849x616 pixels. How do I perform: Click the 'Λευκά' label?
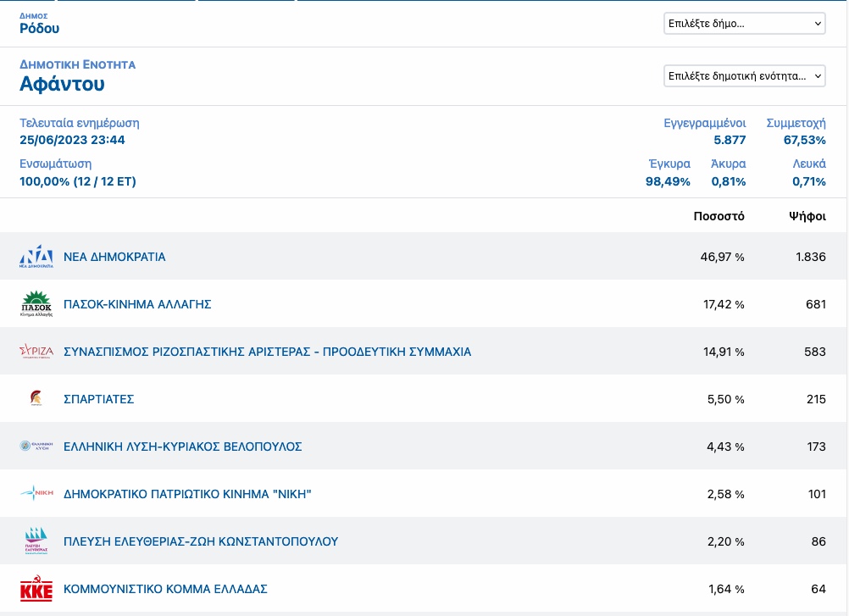809,164
